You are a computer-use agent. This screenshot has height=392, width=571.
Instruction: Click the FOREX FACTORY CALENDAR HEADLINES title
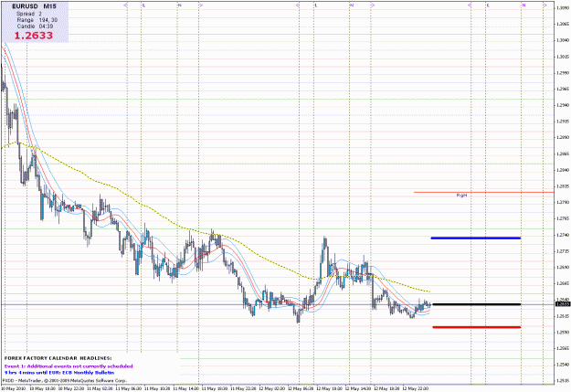tap(58, 358)
